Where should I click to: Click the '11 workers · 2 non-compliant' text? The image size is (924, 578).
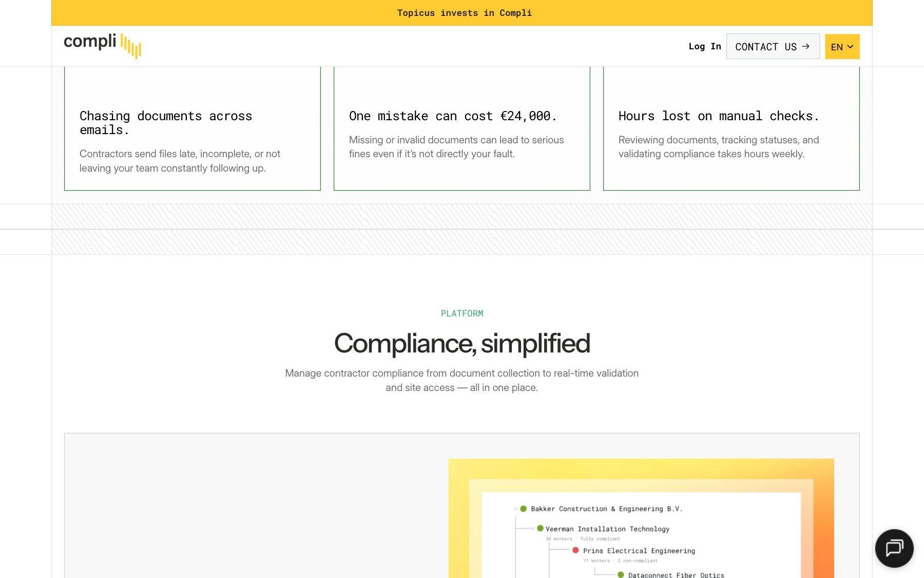click(620, 561)
